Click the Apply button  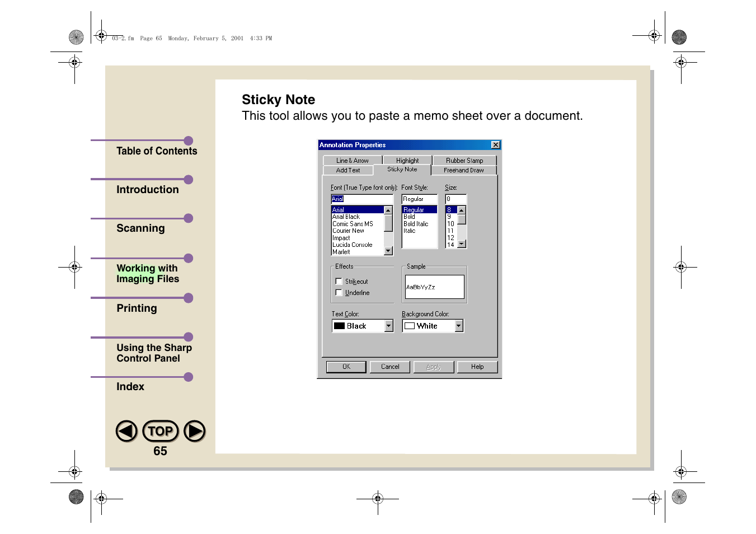[x=434, y=367]
